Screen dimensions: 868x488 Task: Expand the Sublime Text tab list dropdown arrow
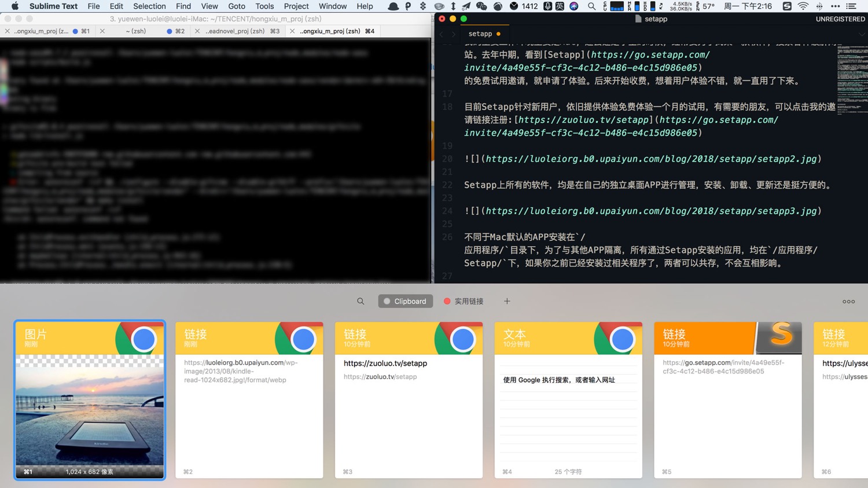point(861,34)
